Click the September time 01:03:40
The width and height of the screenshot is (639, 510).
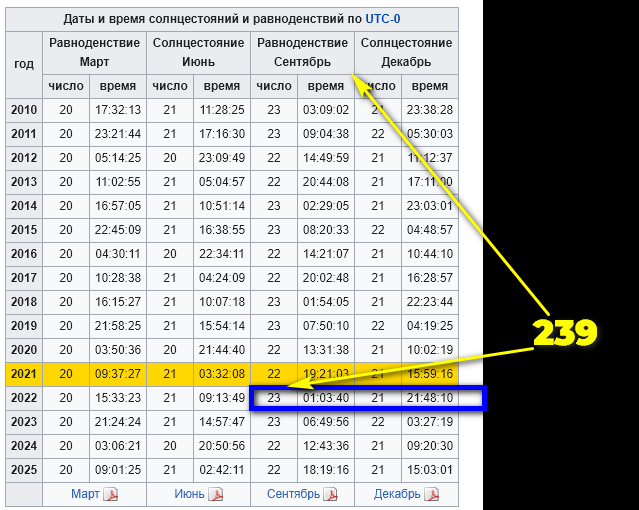coord(326,398)
